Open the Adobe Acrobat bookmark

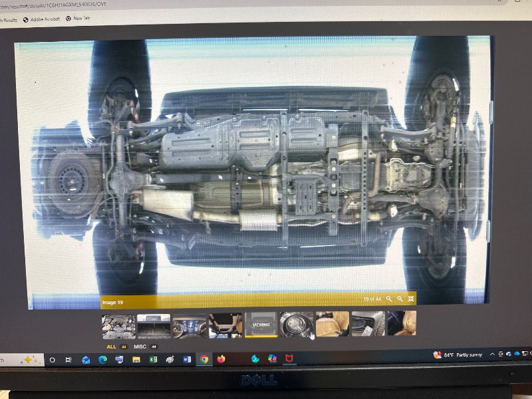tap(41, 19)
